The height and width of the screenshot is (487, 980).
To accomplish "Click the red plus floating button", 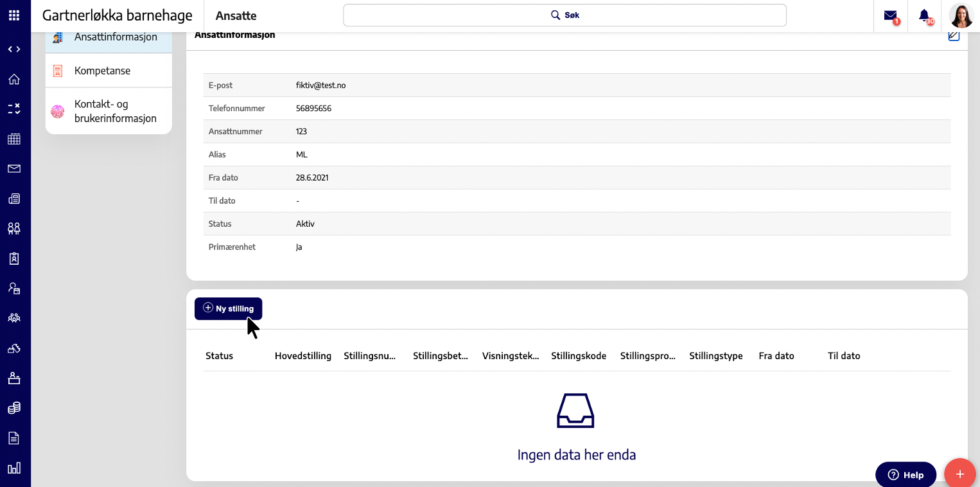I will click(x=960, y=474).
